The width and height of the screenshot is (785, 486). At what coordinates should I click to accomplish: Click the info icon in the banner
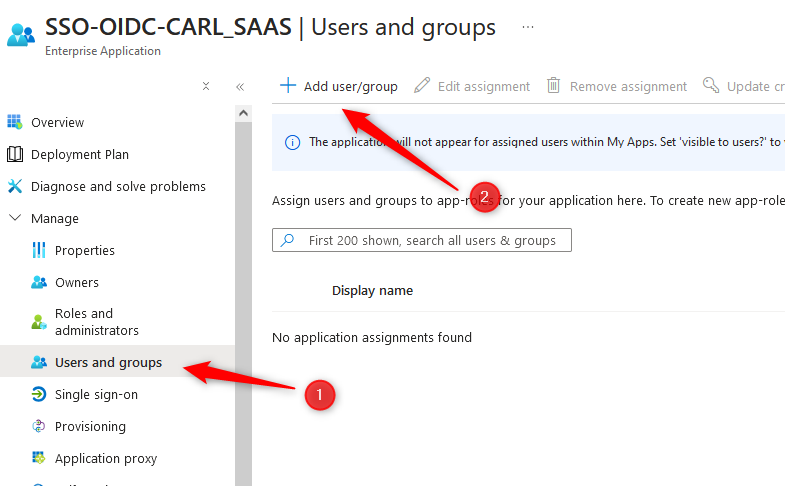(292, 143)
